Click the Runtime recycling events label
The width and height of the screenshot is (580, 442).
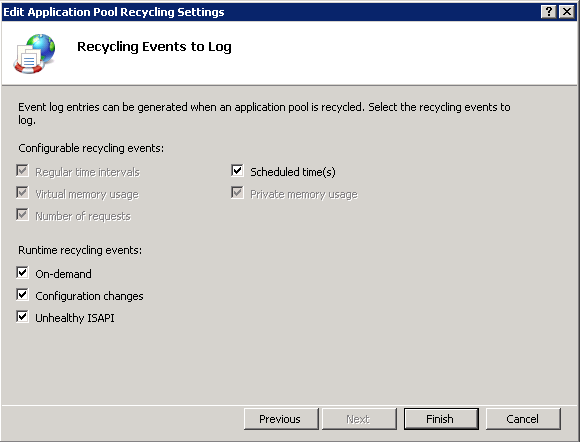(x=80, y=250)
